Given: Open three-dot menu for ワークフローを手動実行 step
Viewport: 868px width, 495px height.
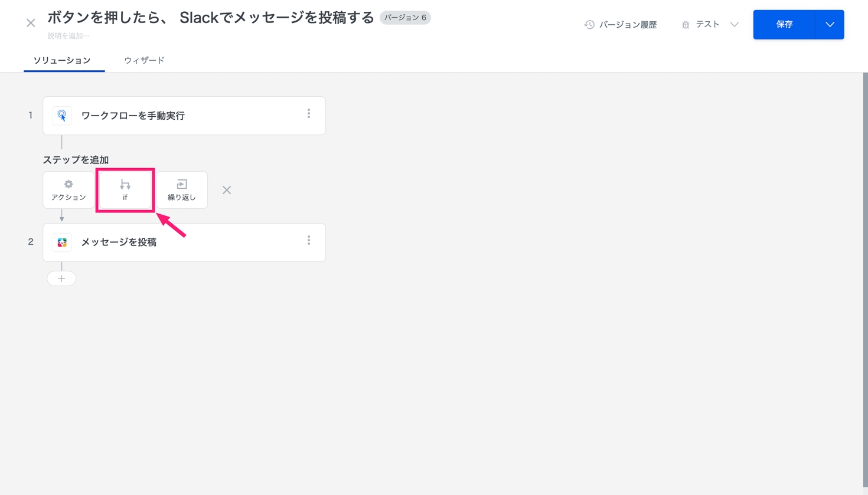Looking at the screenshot, I should coord(309,114).
